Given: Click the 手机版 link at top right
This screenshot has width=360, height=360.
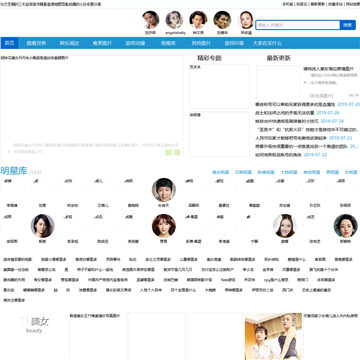Looking at the screenshot, I should click(287, 4).
